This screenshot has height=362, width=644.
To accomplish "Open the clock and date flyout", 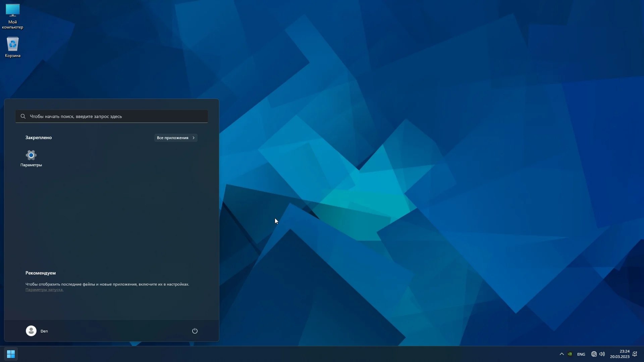I will coord(620,354).
